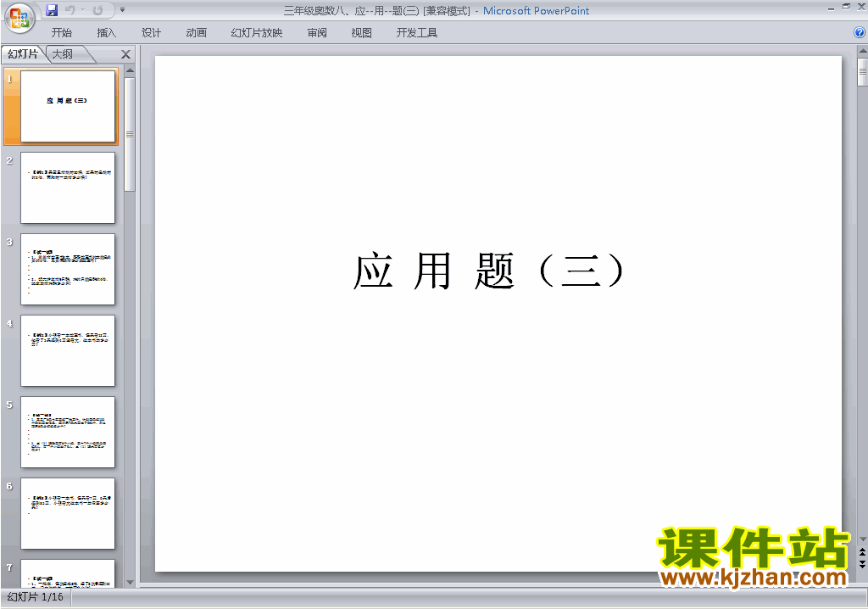Viewport: 868px width, 609px height.
Task: Redo the action in Quick Access Toolbar
Action: [x=98, y=10]
